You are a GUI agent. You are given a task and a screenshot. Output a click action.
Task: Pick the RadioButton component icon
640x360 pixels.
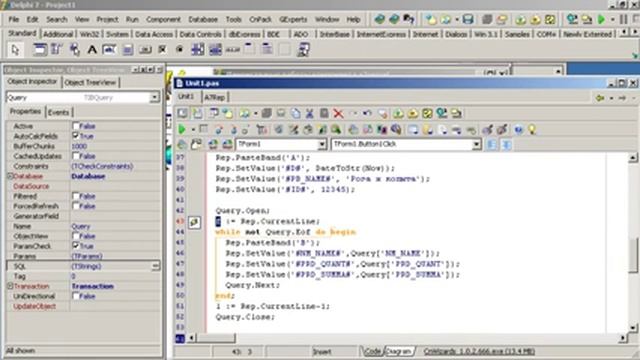(179, 50)
